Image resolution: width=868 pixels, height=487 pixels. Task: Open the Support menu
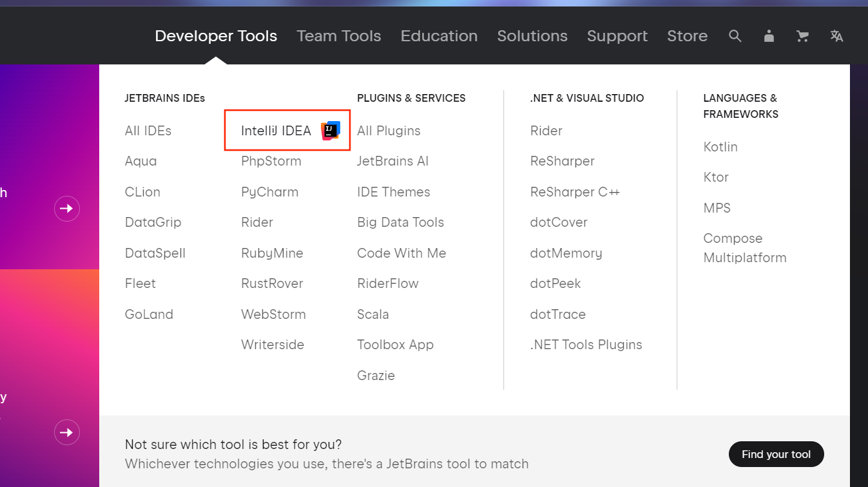point(617,36)
